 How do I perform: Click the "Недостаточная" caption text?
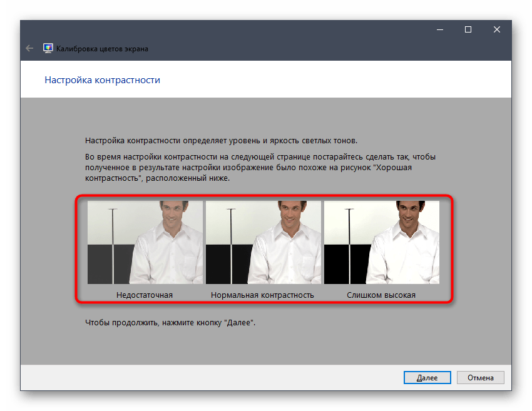coord(145,295)
